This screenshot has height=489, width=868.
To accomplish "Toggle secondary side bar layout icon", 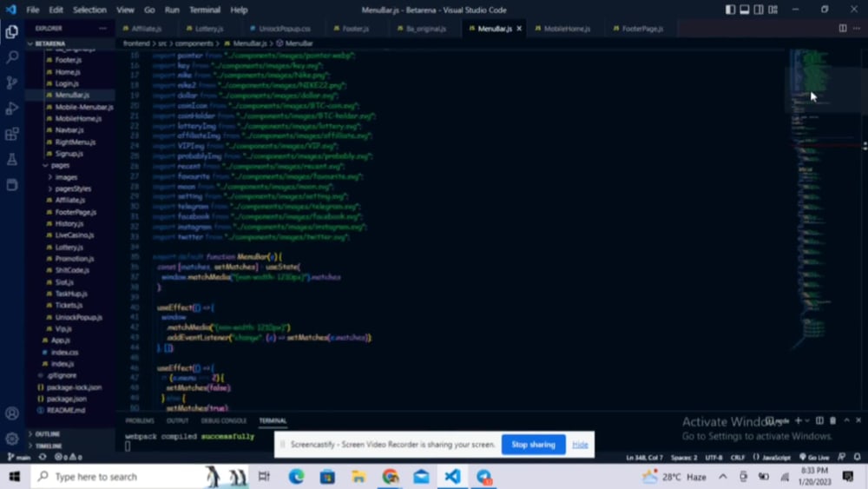I will (x=759, y=10).
